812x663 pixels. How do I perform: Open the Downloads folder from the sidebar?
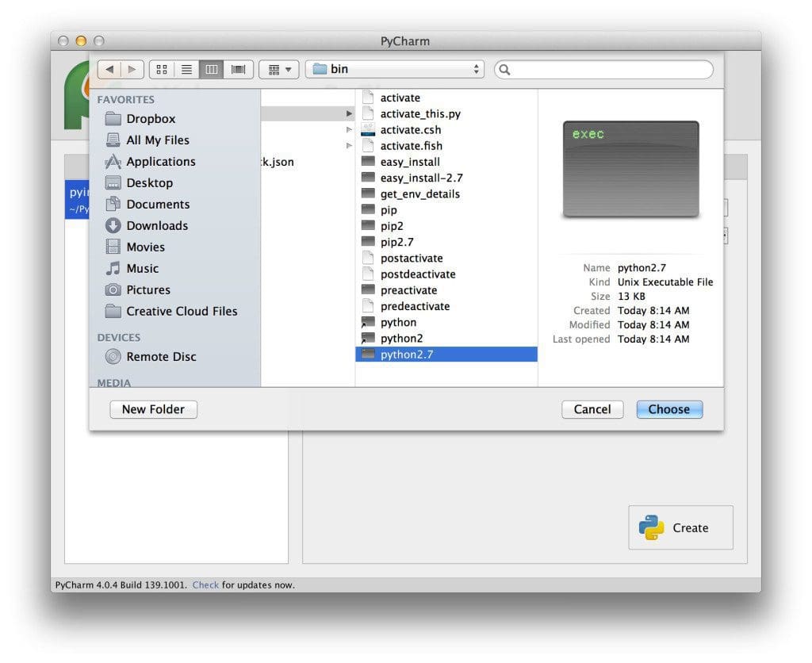coord(155,225)
